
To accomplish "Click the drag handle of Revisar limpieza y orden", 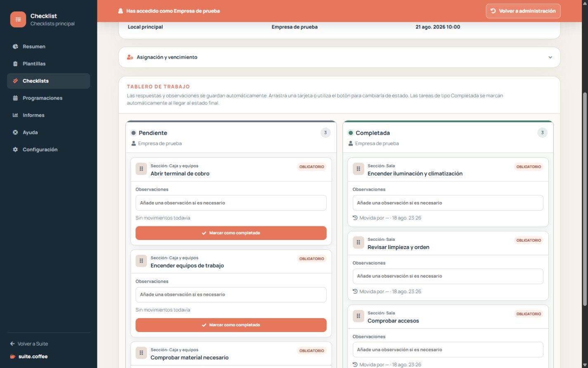I will 358,242.
